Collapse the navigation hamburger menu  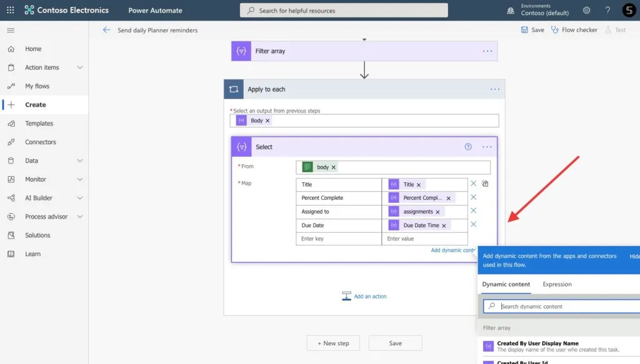(11, 30)
